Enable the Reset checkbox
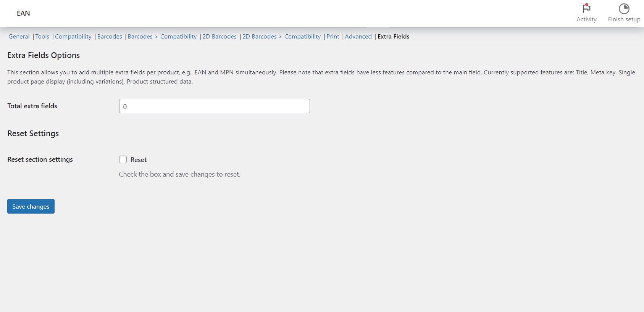The width and height of the screenshot is (644, 312). coord(123,159)
